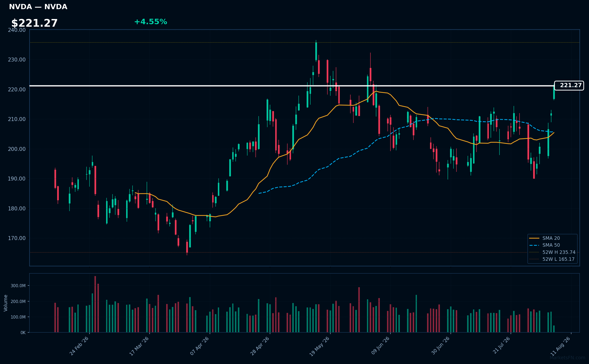This screenshot has width=589, height=364.
Task: Click the 30 Jun '26 date label
Action: coord(440,346)
